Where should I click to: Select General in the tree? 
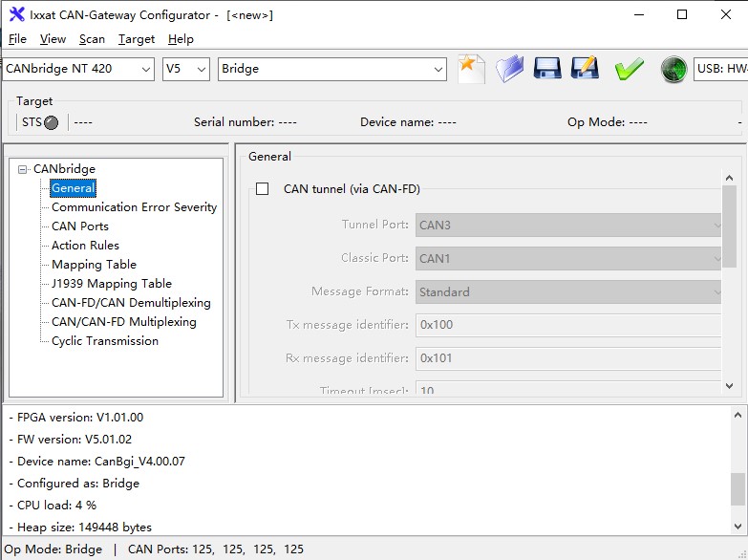point(73,188)
